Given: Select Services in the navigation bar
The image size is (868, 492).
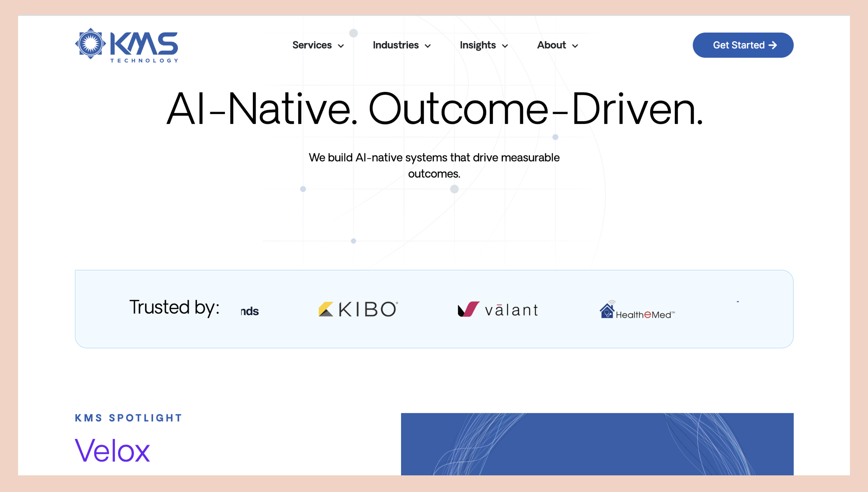Looking at the screenshot, I should tap(311, 45).
